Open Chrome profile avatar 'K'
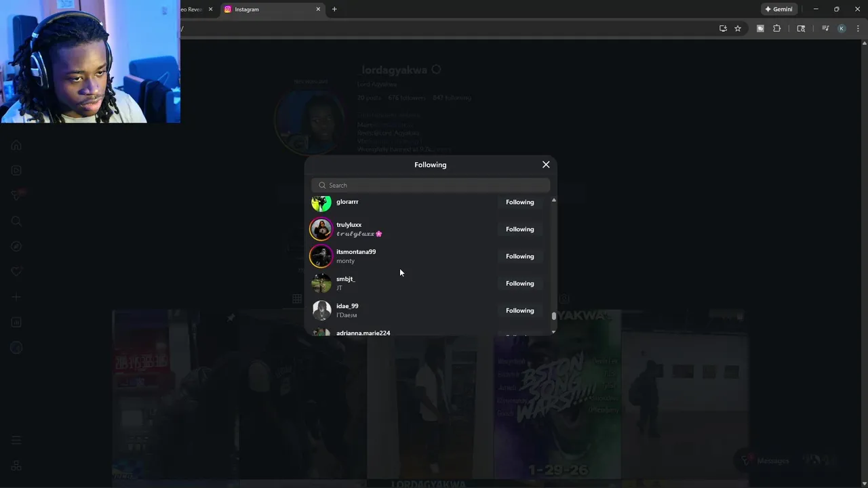This screenshot has height=488, width=868. [842, 28]
